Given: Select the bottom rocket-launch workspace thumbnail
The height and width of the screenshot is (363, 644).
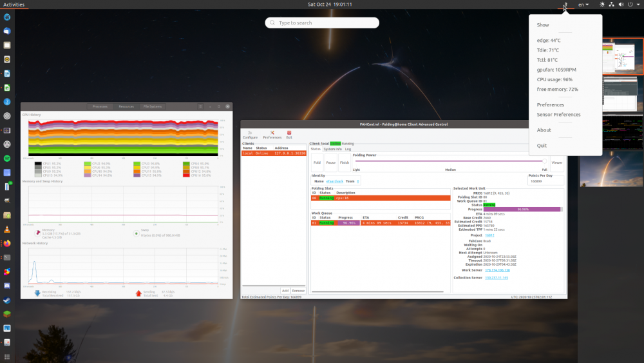Looking at the screenshot, I should coord(612,169).
